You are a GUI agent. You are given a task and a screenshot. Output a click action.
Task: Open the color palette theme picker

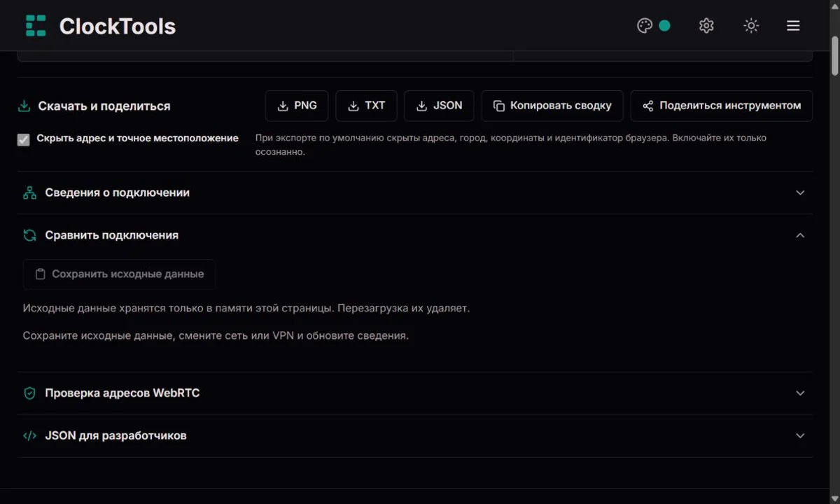tap(654, 26)
